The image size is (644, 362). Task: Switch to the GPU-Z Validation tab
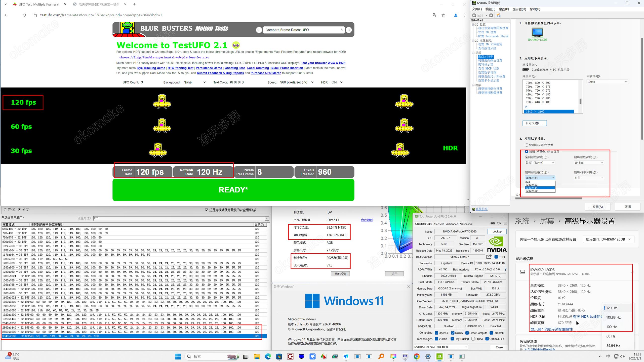466,224
